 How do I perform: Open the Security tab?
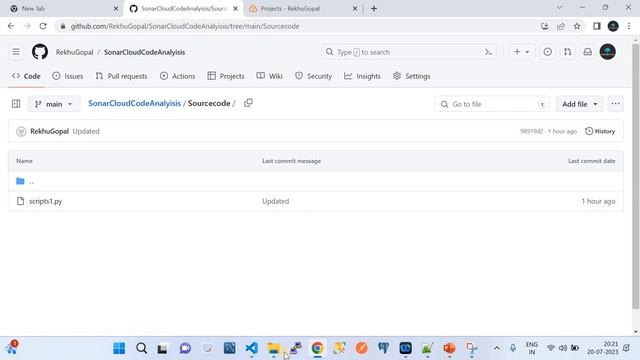(x=313, y=76)
